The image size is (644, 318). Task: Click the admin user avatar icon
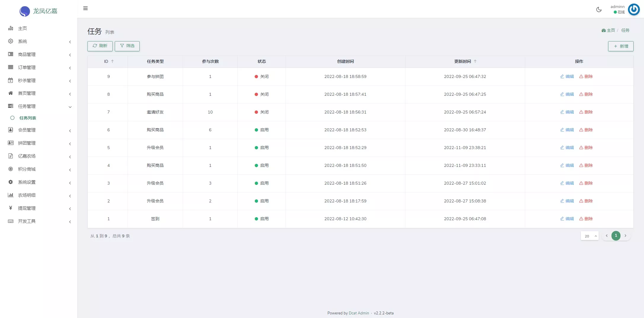tap(634, 9)
